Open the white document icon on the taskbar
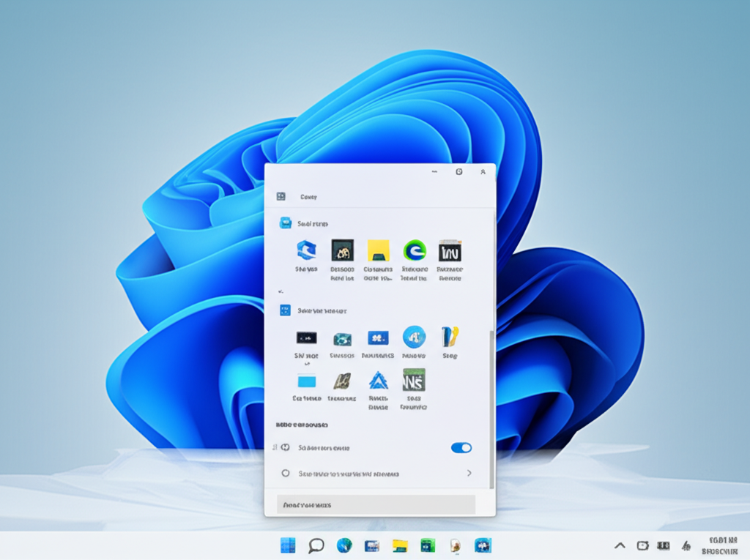 [x=455, y=545]
